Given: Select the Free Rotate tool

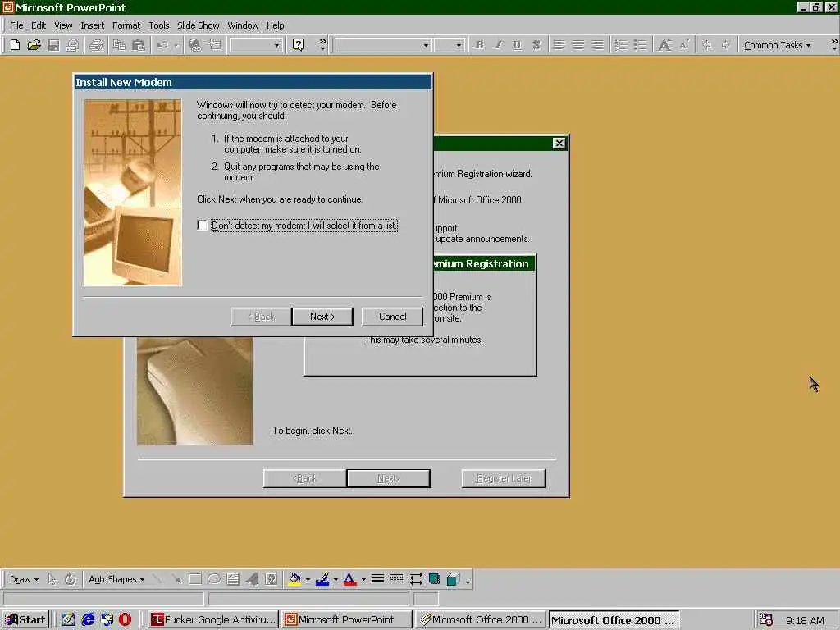Looking at the screenshot, I should [71, 579].
